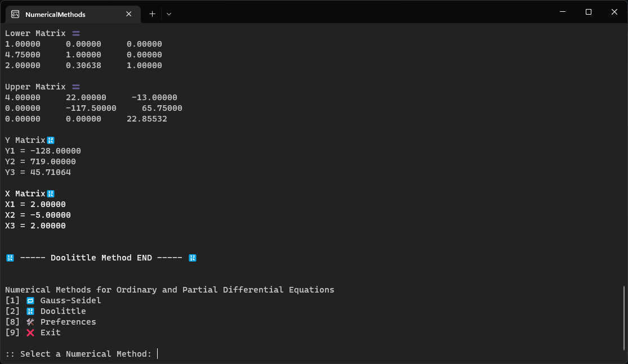
Task: Click the icon right of Doolittle Method END banner
Action: tap(192, 258)
